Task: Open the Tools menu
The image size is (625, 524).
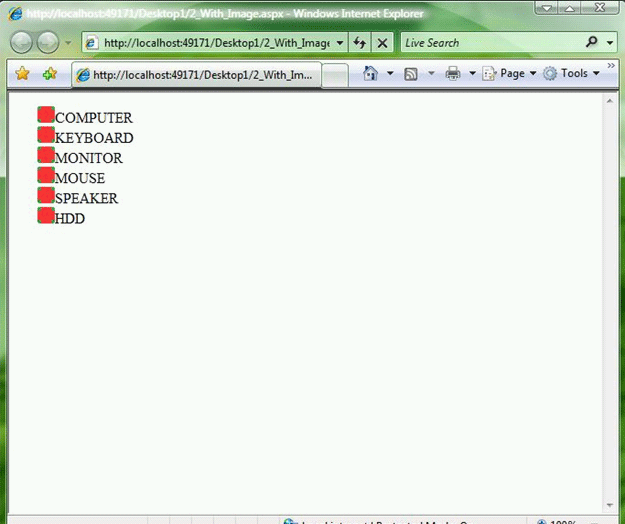Action: tap(572, 74)
